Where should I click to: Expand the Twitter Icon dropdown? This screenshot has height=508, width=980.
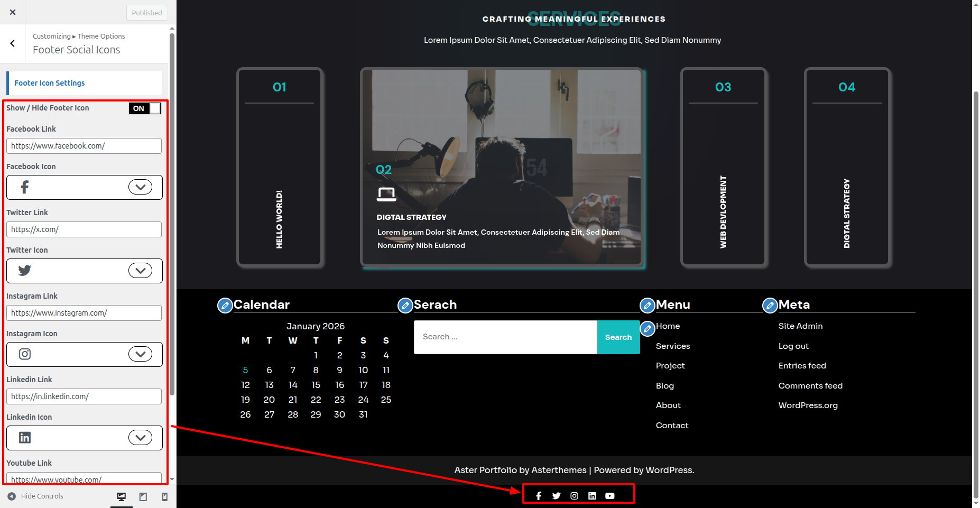click(140, 271)
